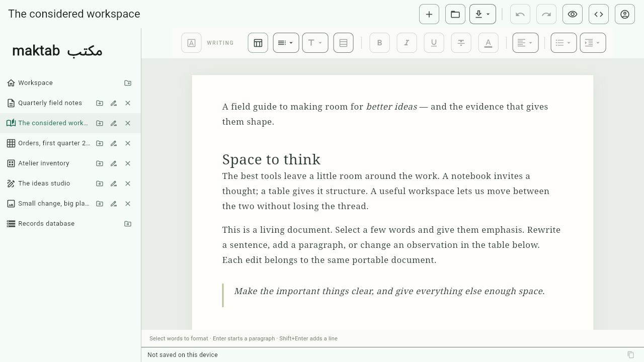The height and width of the screenshot is (362, 644).
Task: Open the bullet list dropdown
Action: coord(563,43)
